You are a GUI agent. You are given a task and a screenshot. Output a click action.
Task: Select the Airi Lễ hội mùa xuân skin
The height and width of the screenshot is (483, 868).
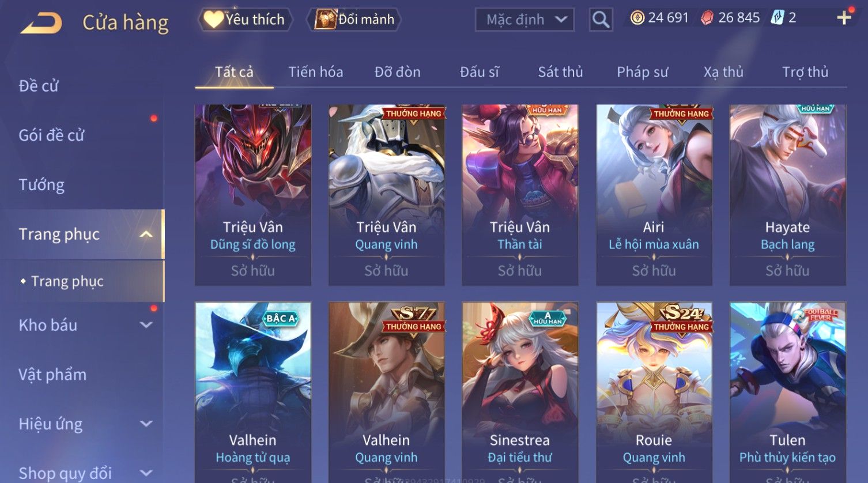click(x=654, y=195)
